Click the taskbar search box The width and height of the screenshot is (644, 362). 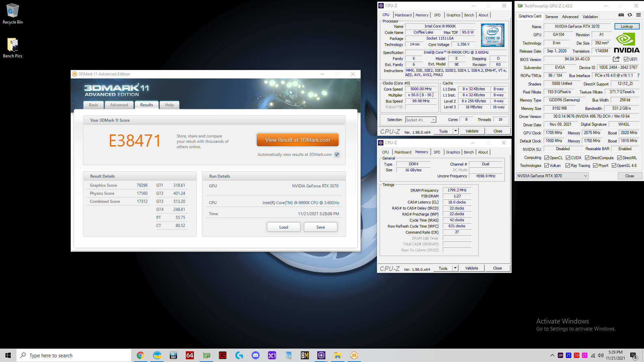[x=74, y=355]
